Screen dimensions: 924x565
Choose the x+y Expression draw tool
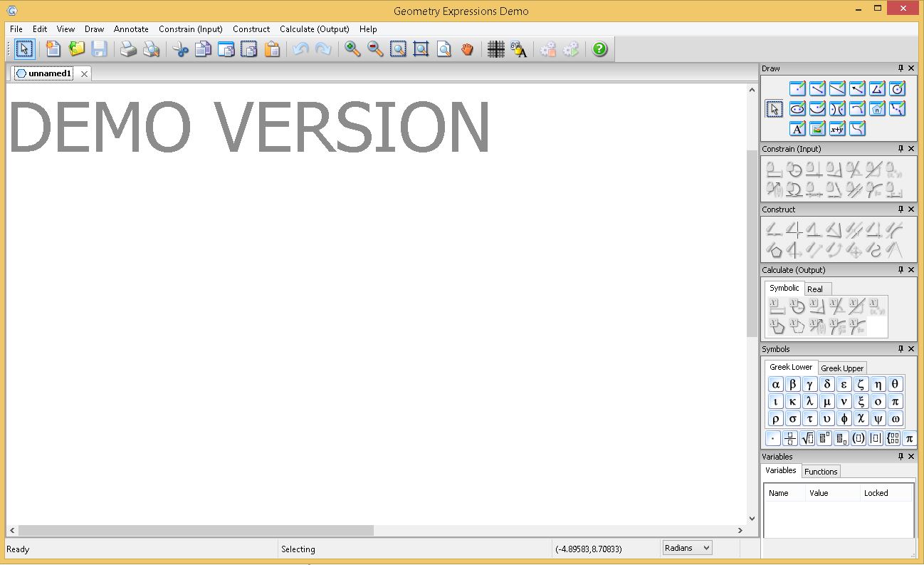point(837,128)
